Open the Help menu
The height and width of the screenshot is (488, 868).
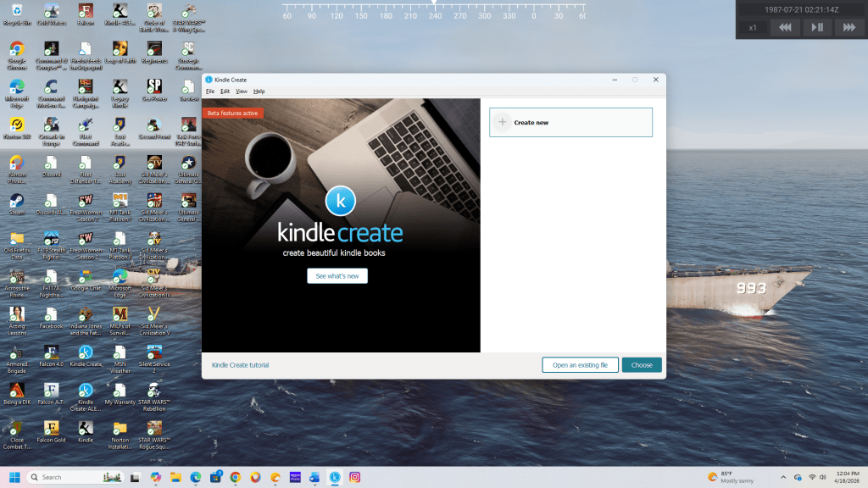click(259, 91)
